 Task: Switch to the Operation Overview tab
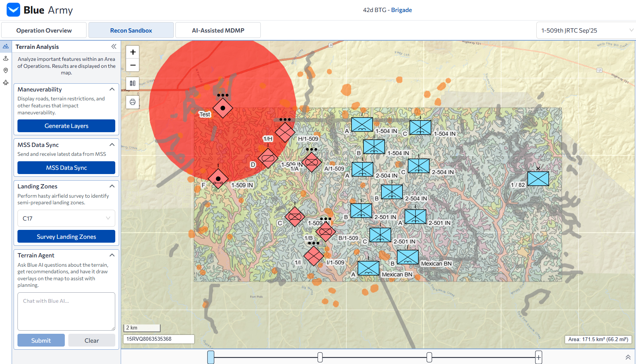click(x=44, y=30)
